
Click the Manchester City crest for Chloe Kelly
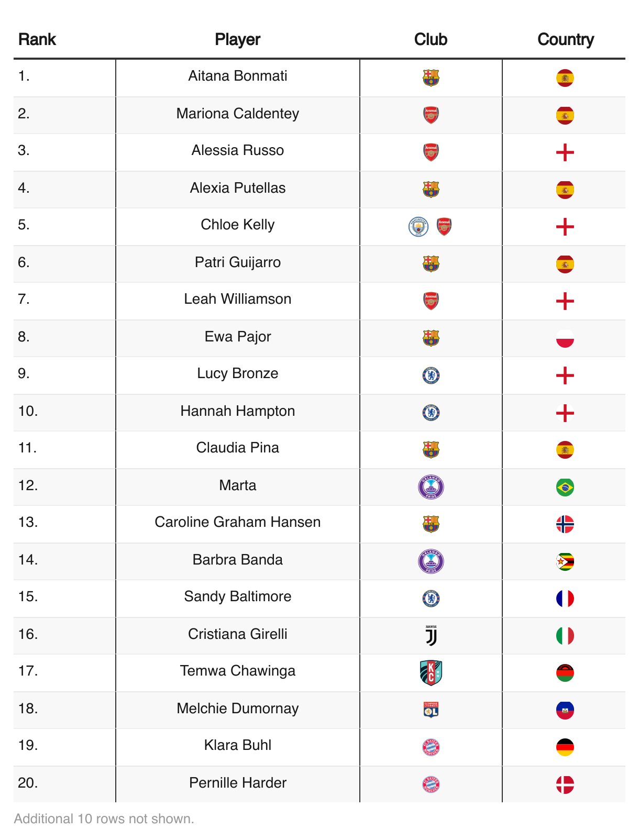point(418,227)
